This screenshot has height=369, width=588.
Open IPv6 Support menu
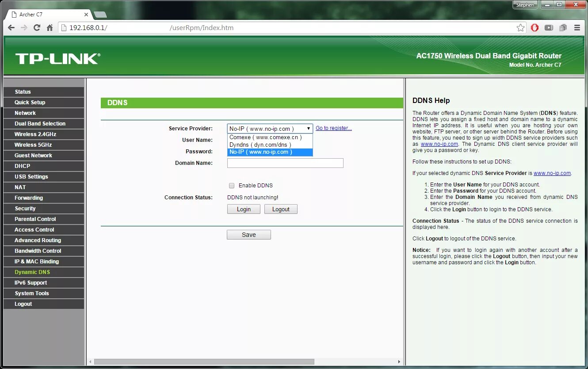[43, 283]
